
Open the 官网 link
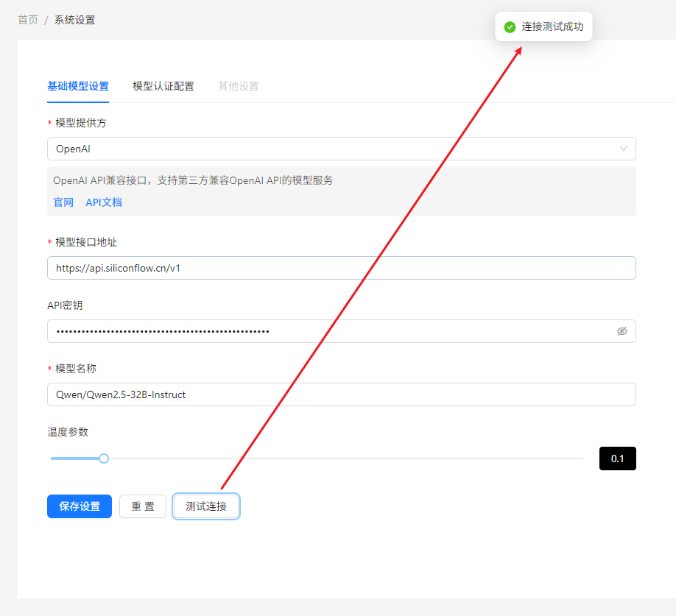63,202
